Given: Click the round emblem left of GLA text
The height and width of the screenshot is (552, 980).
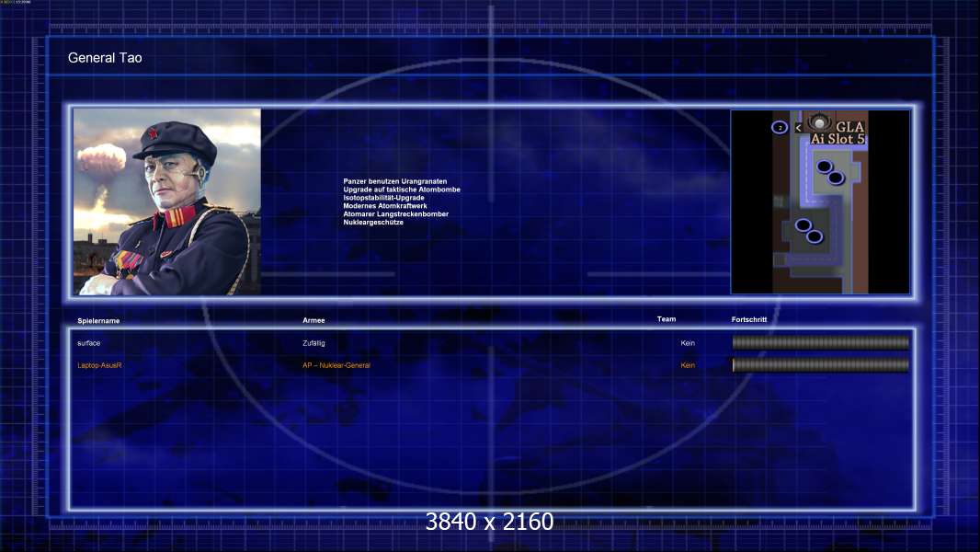Looking at the screenshot, I should pos(819,123).
